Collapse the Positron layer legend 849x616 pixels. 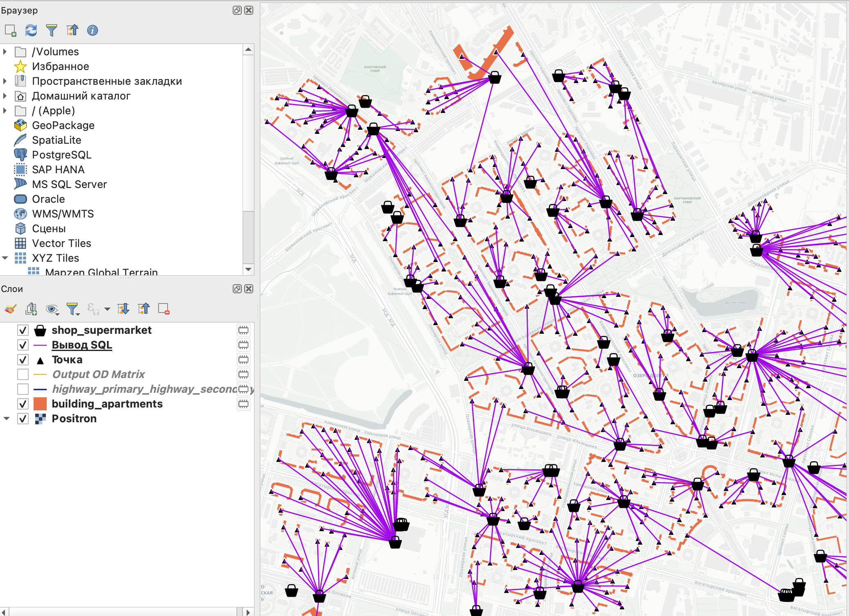click(7, 419)
